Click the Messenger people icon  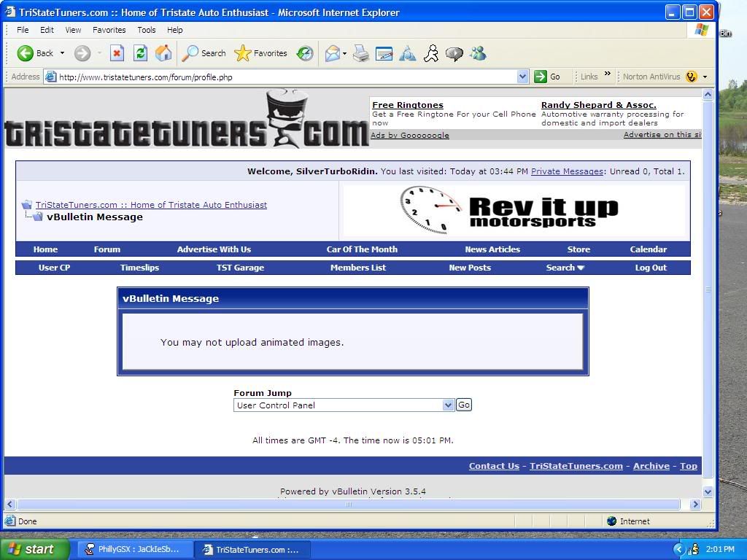pos(478,53)
